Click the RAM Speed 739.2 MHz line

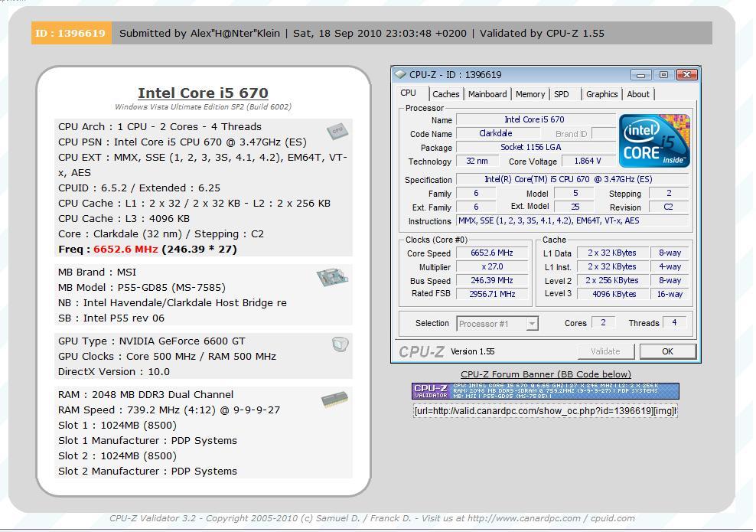pyautogui.click(x=169, y=410)
